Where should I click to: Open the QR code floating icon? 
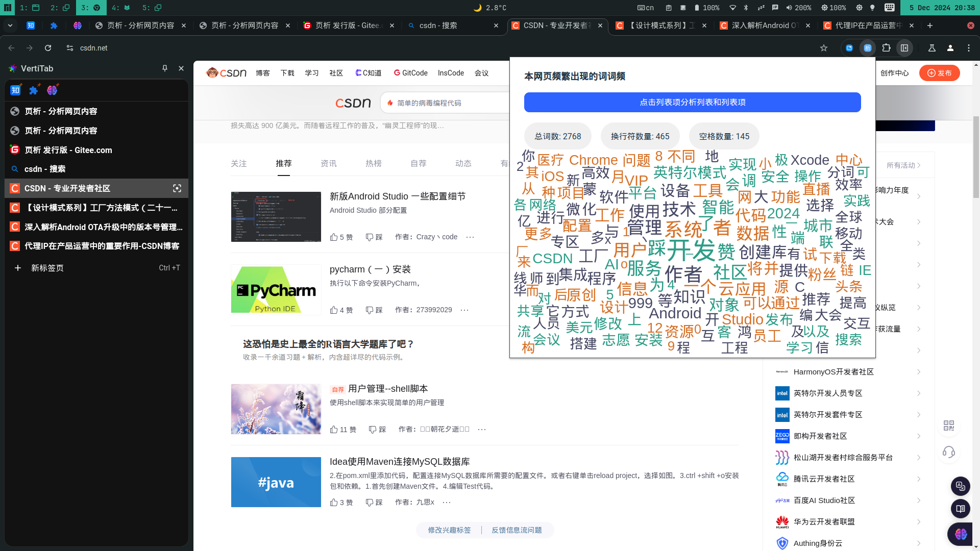(949, 425)
